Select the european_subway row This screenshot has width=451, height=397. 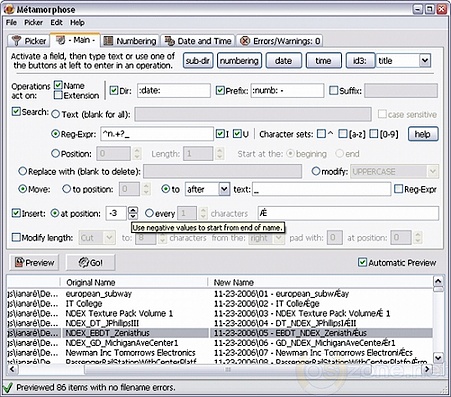click(x=220, y=294)
